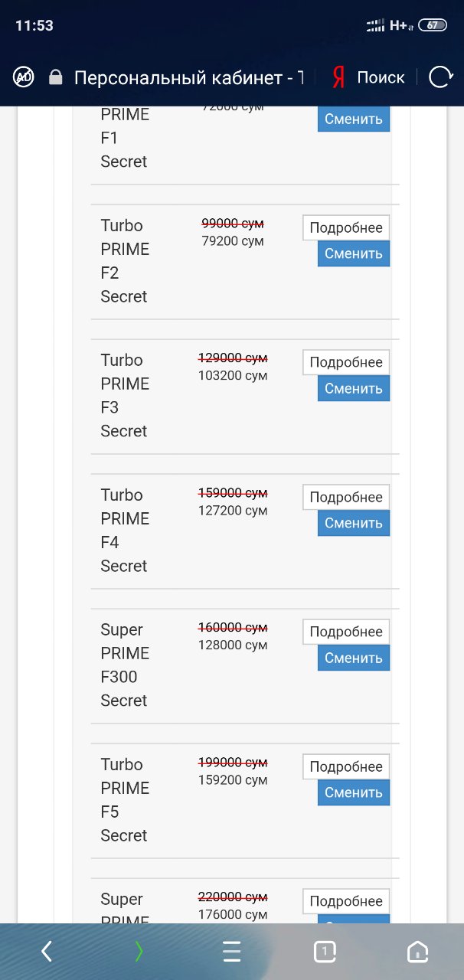Click Сменить for Turbo PRIME F2 Secret

click(354, 253)
